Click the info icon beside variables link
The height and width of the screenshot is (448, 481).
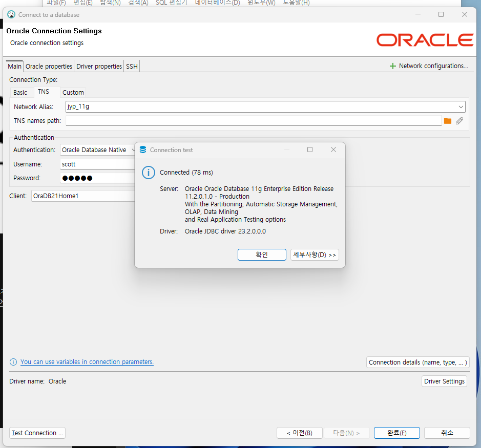(13, 362)
